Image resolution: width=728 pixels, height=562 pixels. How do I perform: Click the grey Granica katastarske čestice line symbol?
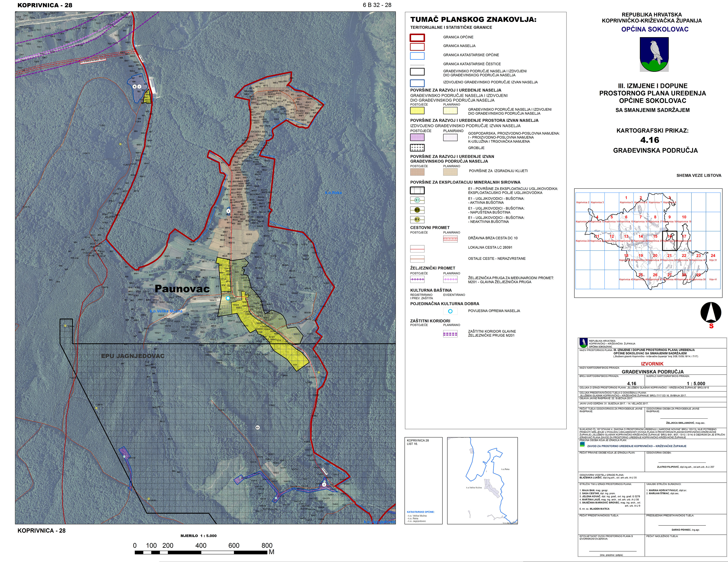coord(417,65)
